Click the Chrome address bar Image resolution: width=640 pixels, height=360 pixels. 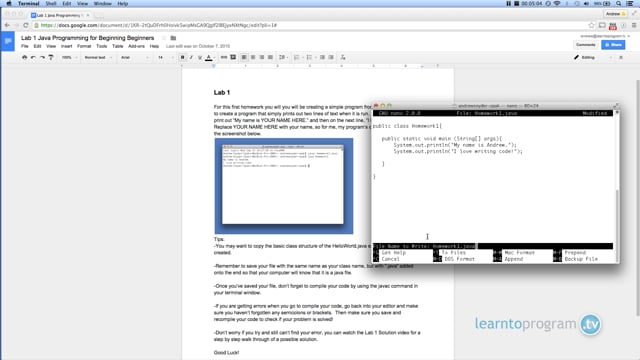(x=312, y=25)
